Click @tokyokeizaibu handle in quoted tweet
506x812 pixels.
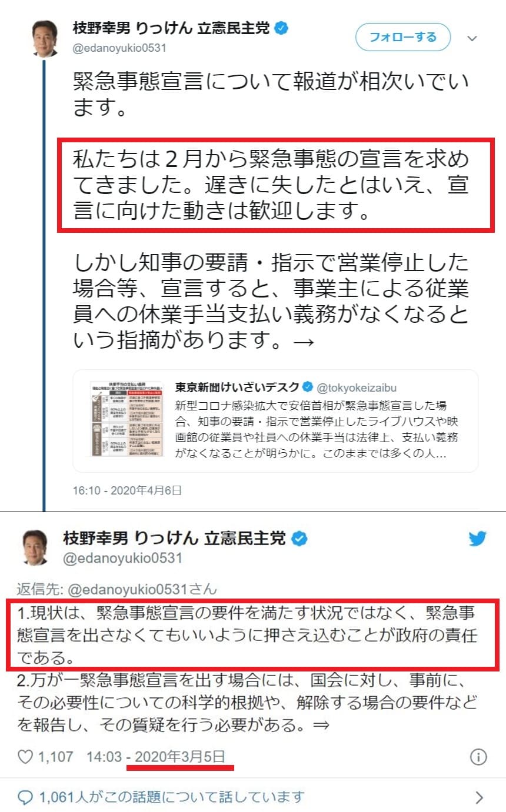357,387
